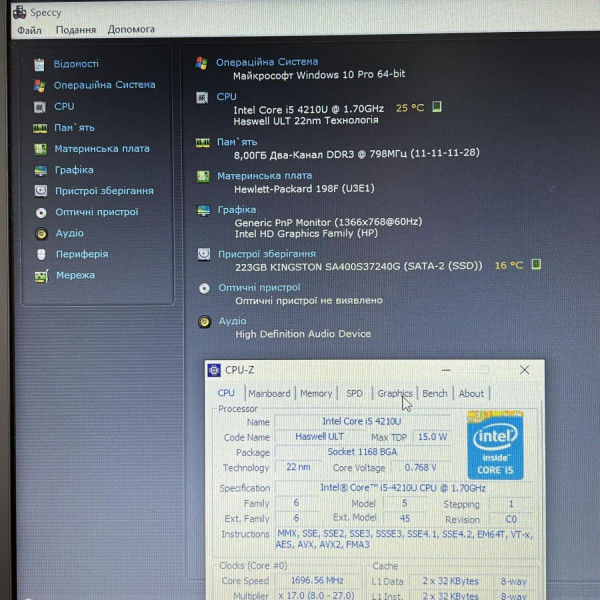
Task: Switch to the Mainboard tab in CPU-Z
Action: (269, 393)
